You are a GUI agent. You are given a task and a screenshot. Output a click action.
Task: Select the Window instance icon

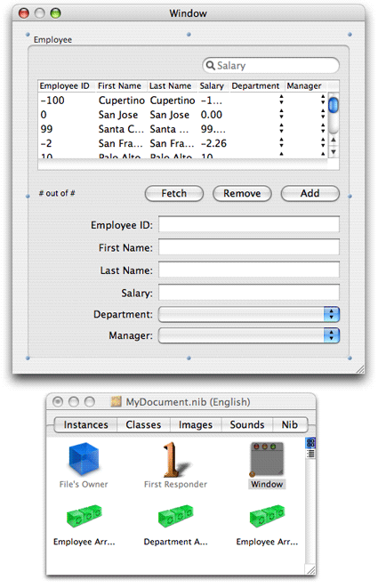[x=267, y=459]
